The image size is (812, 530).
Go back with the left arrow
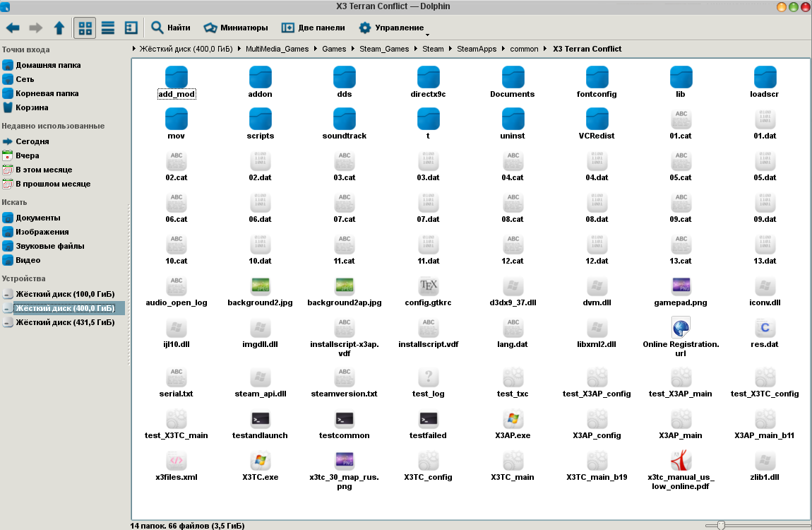point(13,28)
